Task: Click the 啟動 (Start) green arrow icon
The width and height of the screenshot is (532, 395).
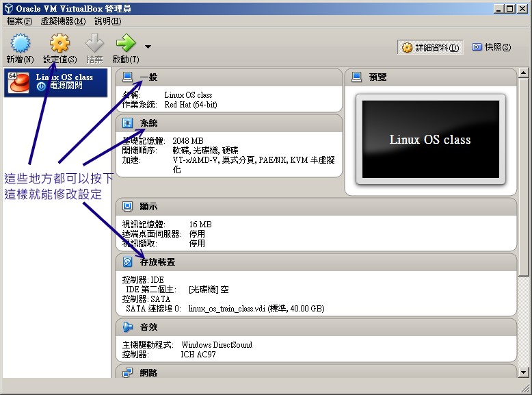Action: tap(125, 44)
